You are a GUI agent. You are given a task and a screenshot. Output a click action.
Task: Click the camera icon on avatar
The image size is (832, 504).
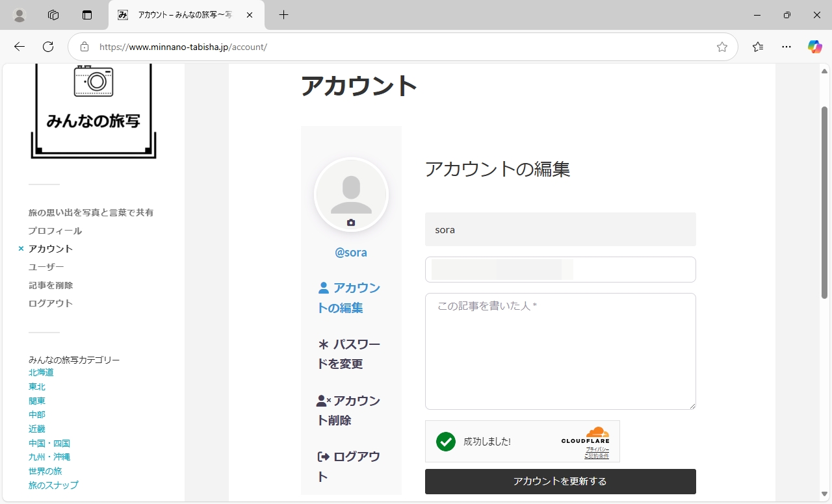(351, 223)
